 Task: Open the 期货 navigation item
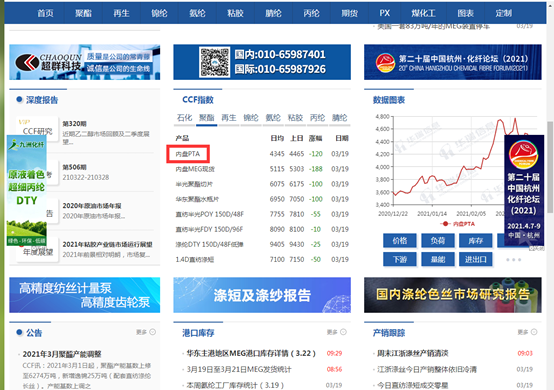tap(349, 13)
